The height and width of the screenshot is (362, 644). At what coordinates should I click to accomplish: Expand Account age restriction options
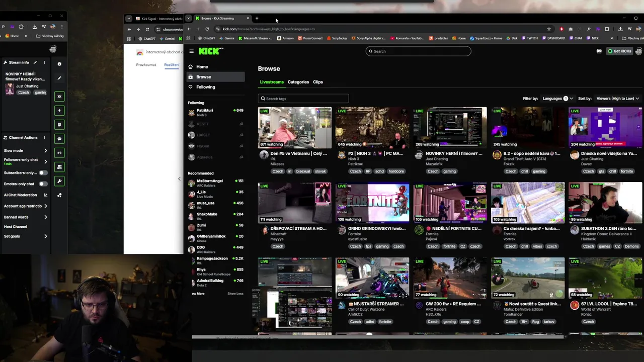46,206
